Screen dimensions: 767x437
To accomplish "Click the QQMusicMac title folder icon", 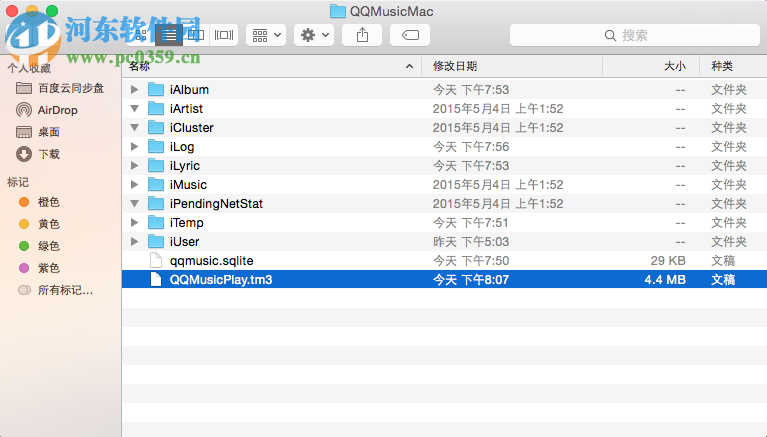I will pos(338,11).
